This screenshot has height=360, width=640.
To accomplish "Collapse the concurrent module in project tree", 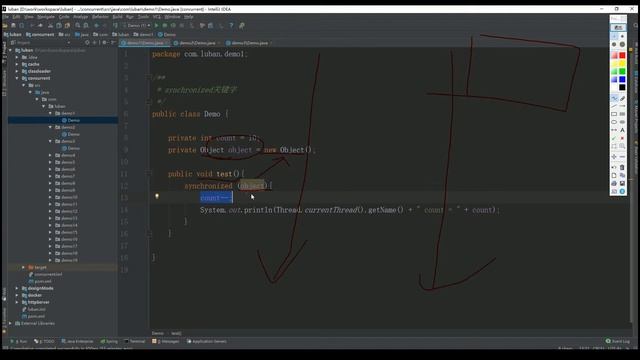I will point(17,78).
